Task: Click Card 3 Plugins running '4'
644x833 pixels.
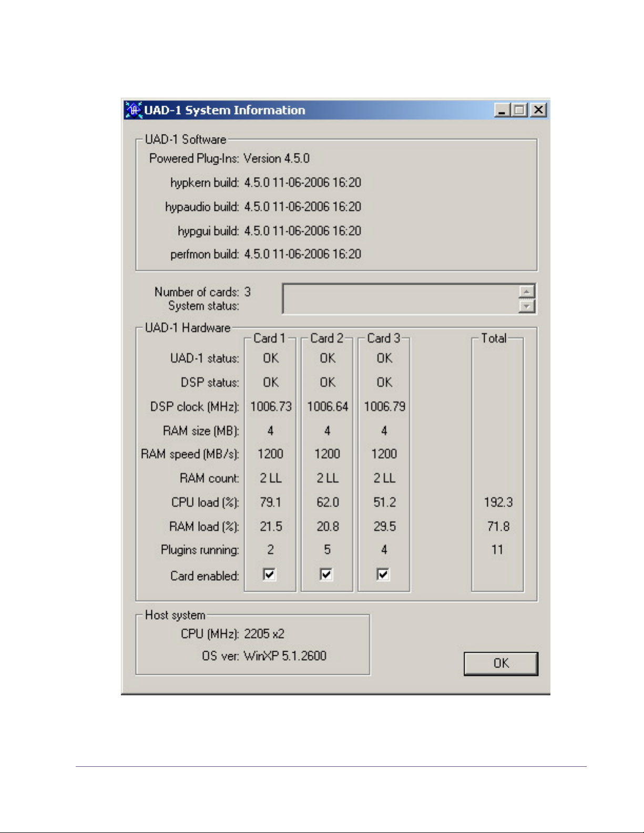Action: pyautogui.click(x=384, y=550)
